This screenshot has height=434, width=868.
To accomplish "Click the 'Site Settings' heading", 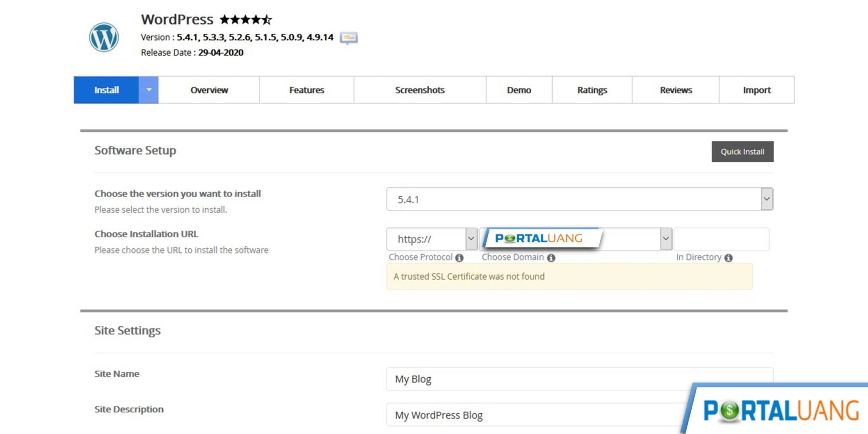I will (128, 331).
